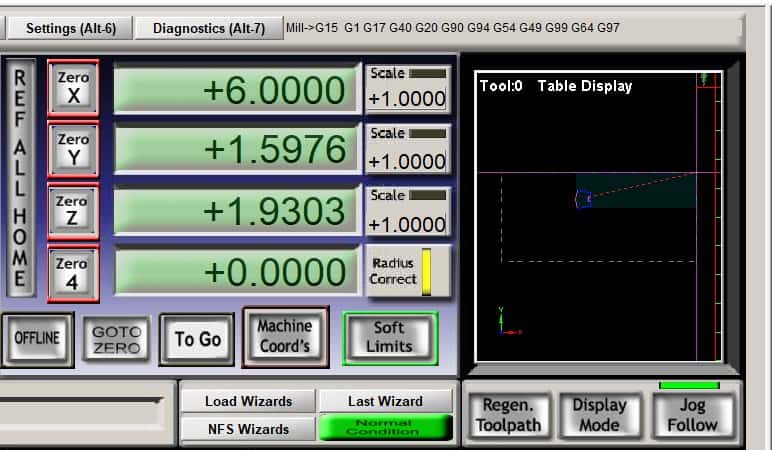Toggle Machine Coord's display
The width and height of the screenshot is (772, 450).
coord(286,337)
